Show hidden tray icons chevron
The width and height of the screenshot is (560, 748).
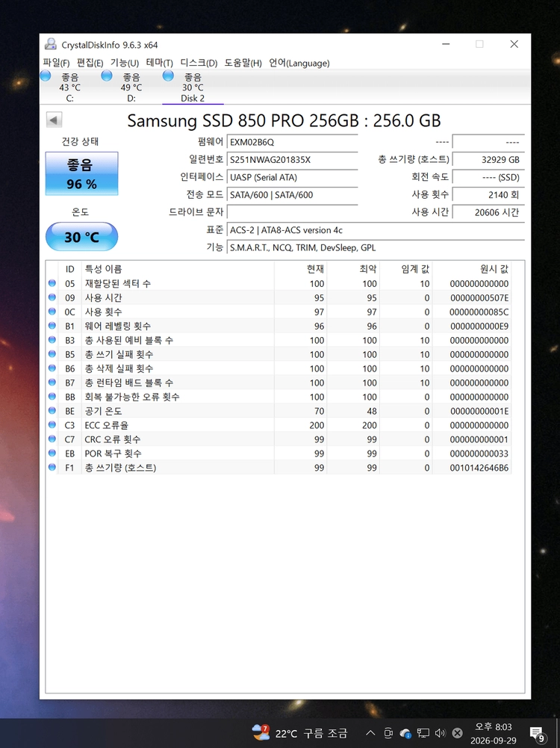[370, 733]
